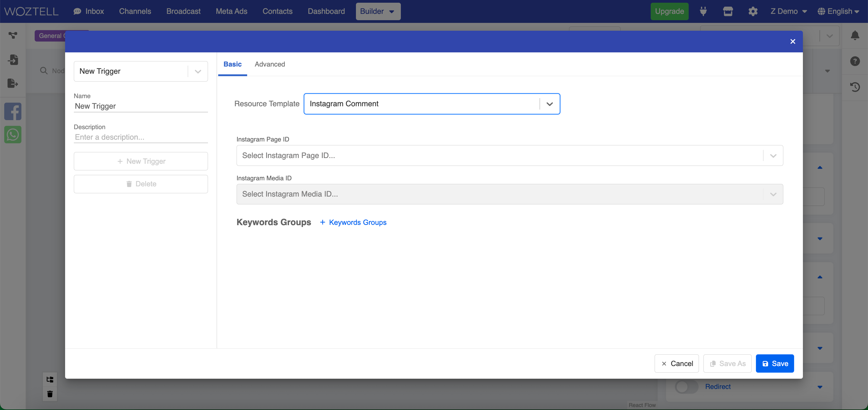Open Meta Ads in top navigation
The image size is (868, 410).
click(231, 11)
